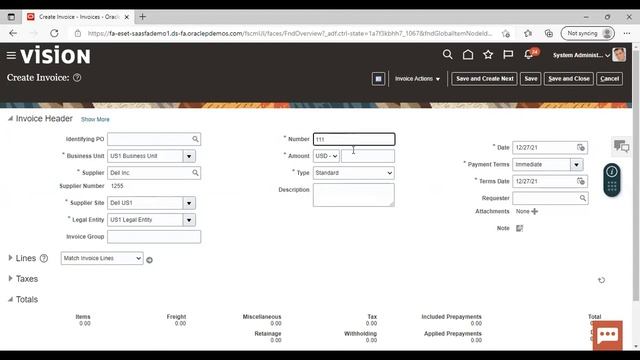Image resolution: width=640 pixels, height=360 pixels.
Task: Click the scan invoice image icon beside Invoice Actions
Action: coord(378,79)
